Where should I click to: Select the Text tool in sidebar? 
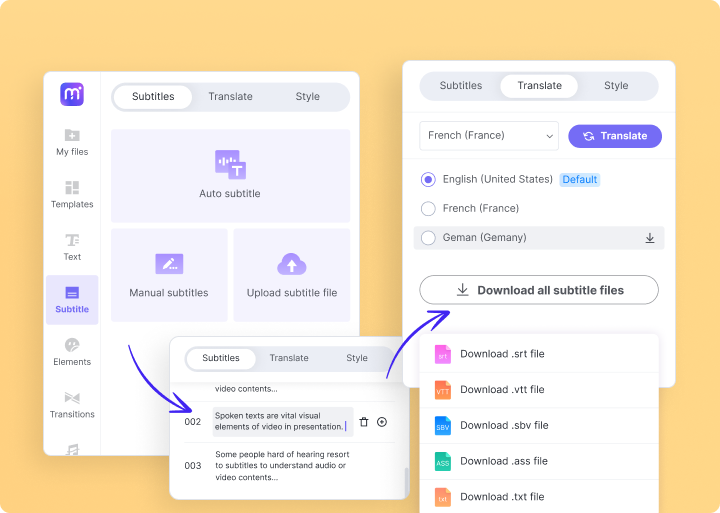point(72,246)
